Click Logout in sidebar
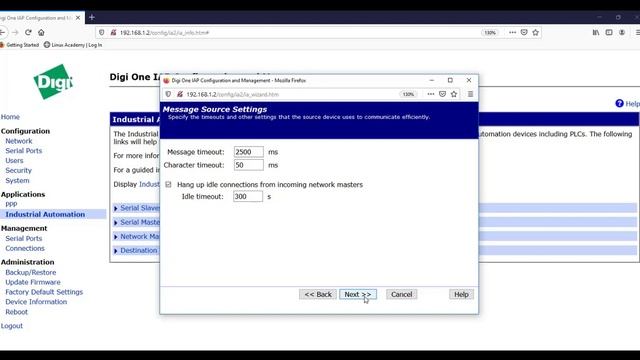This screenshot has width=640, height=360. pyautogui.click(x=12, y=326)
